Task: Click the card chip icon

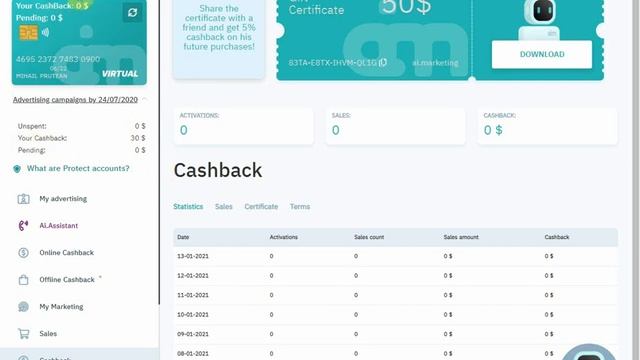Action: pos(29,33)
